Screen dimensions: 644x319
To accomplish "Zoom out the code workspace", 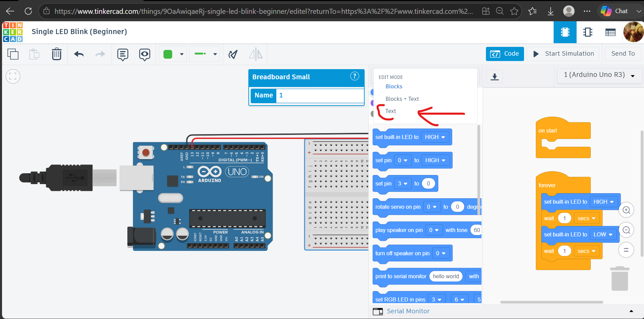I will pyautogui.click(x=626, y=230).
